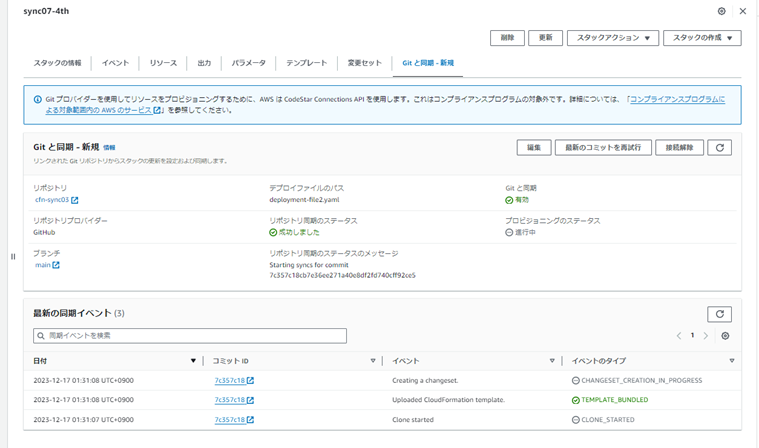
Task: Open commit 7c357c18 in Creating a changeset row
Action: [234, 381]
